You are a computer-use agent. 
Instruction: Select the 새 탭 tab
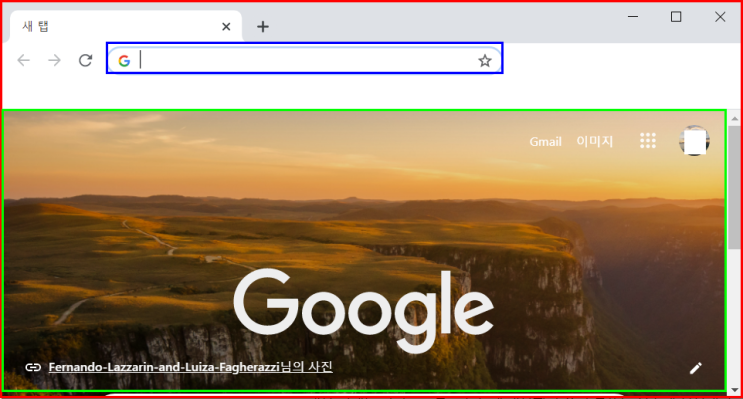pos(126,26)
